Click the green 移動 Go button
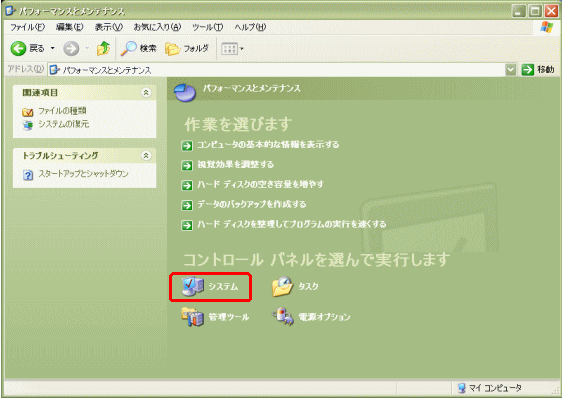This screenshot has width=562, height=398. pos(538,70)
